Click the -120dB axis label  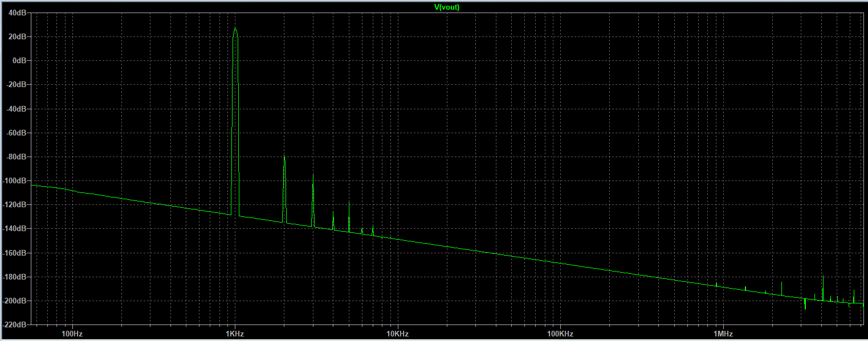click(x=15, y=204)
